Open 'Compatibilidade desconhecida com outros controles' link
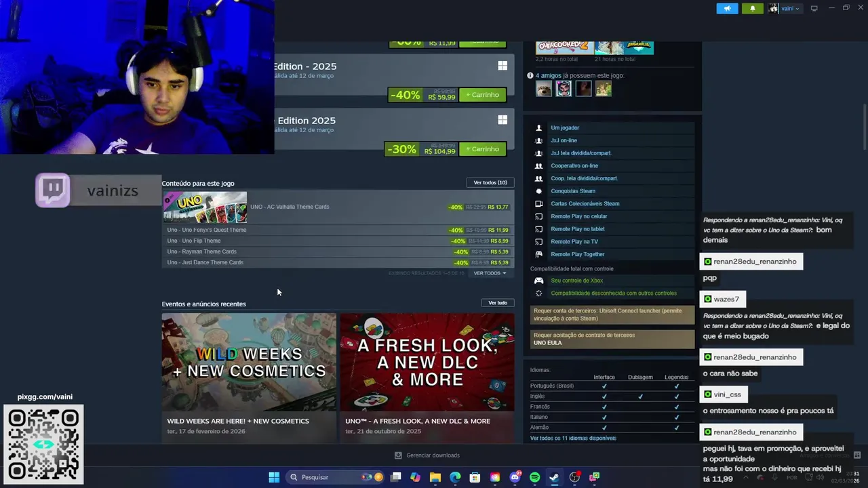Image resolution: width=868 pixels, height=488 pixels. (614, 293)
